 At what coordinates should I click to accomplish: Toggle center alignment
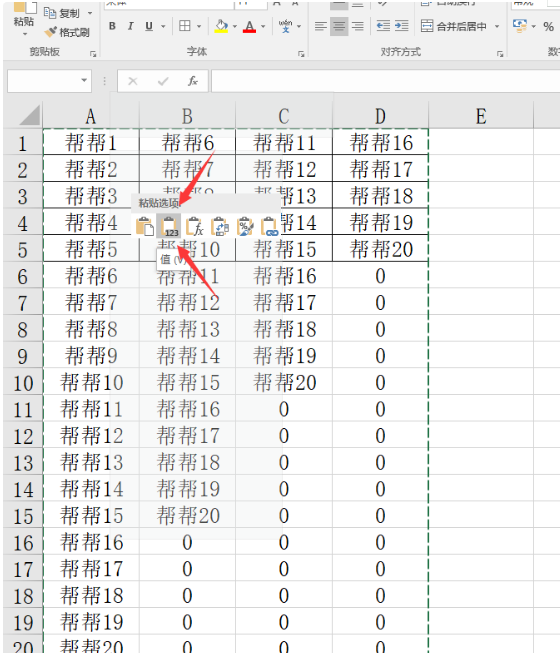[339, 26]
